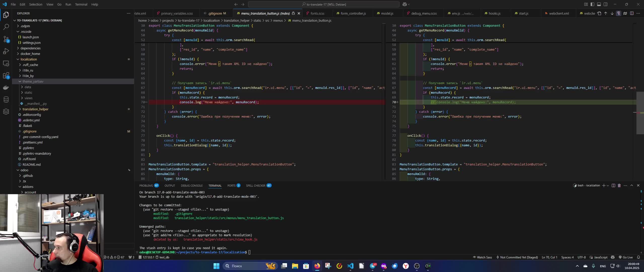Image resolution: width=644 pixels, height=272 pixels.
Task: Collapse the theme_yartsev folder
Action: pos(33,81)
